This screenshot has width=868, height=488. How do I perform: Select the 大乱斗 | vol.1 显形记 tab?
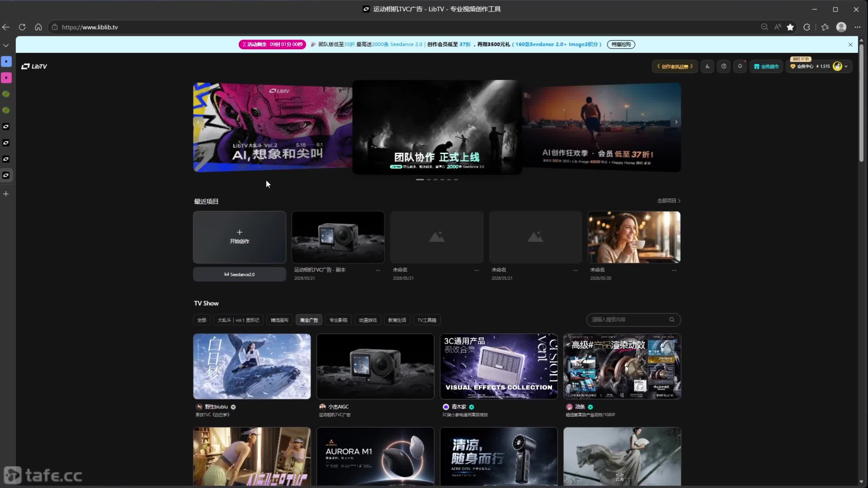pos(238,320)
